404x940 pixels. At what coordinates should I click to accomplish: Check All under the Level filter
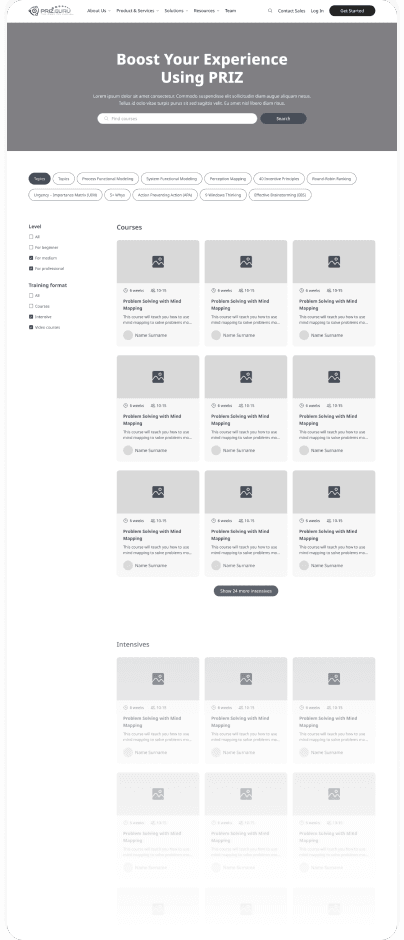click(x=31, y=237)
